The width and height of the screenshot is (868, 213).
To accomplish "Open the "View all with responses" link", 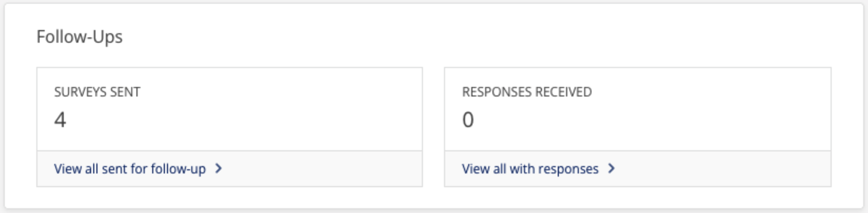I will click(x=530, y=169).
